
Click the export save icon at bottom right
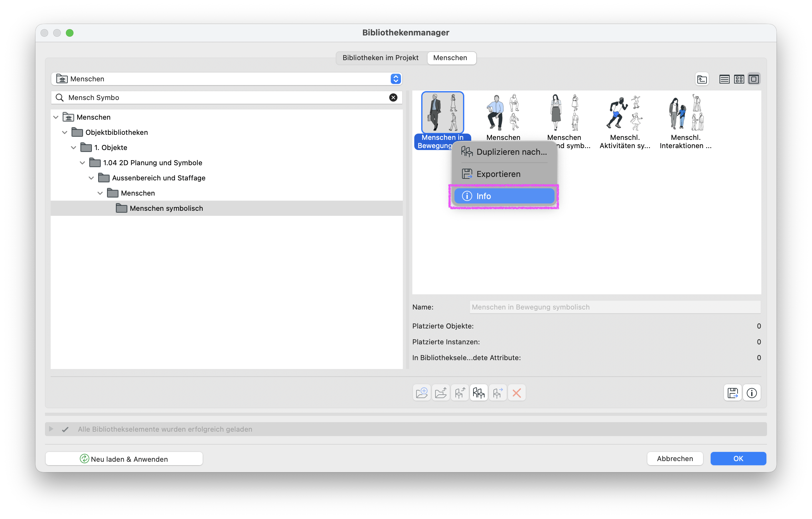(x=733, y=393)
